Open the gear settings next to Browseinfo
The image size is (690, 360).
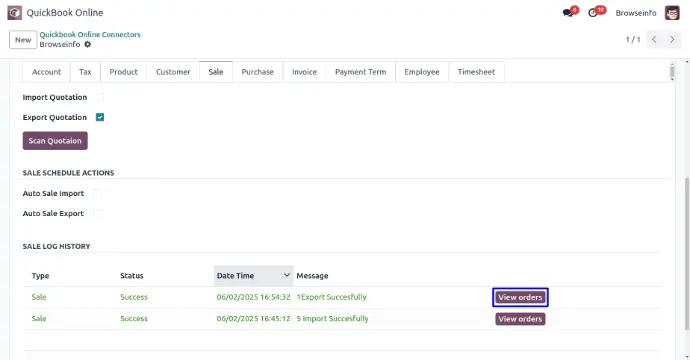[88, 44]
